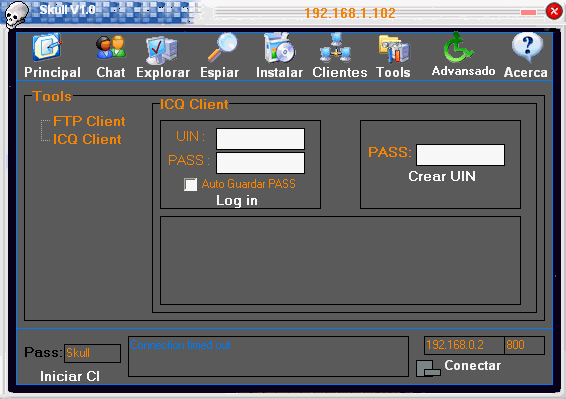This screenshot has width=566, height=399.
Task: Focus the PASS field above Crear UIN
Action: coord(460,155)
